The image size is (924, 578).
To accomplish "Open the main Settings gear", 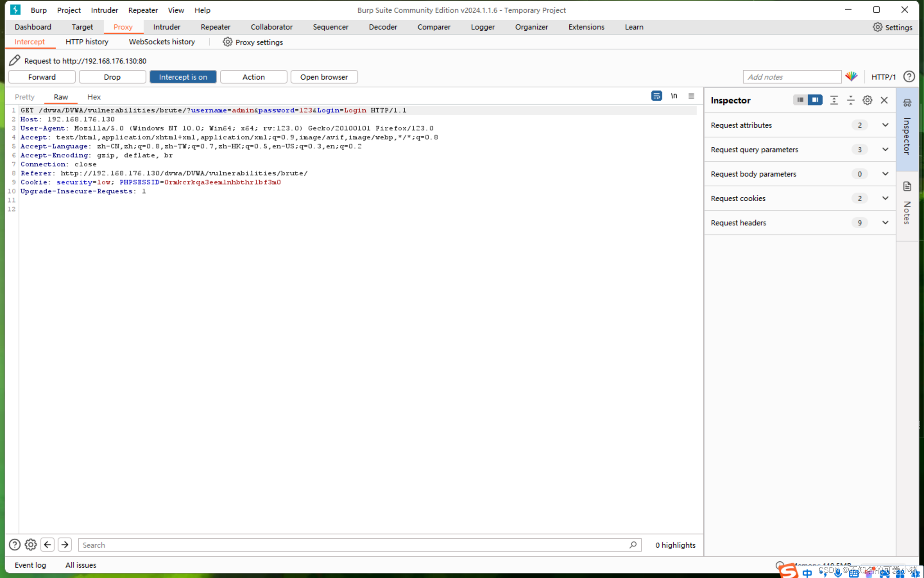I will 878,27.
